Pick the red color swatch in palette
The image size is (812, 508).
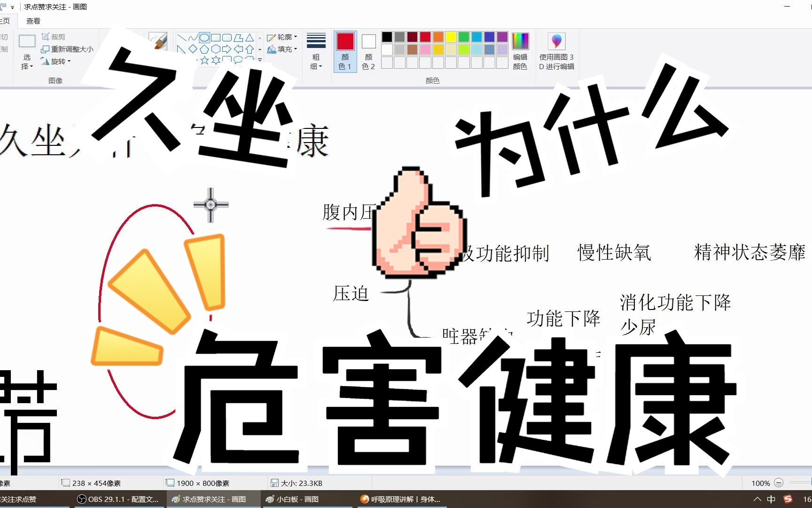(x=425, y=37)
